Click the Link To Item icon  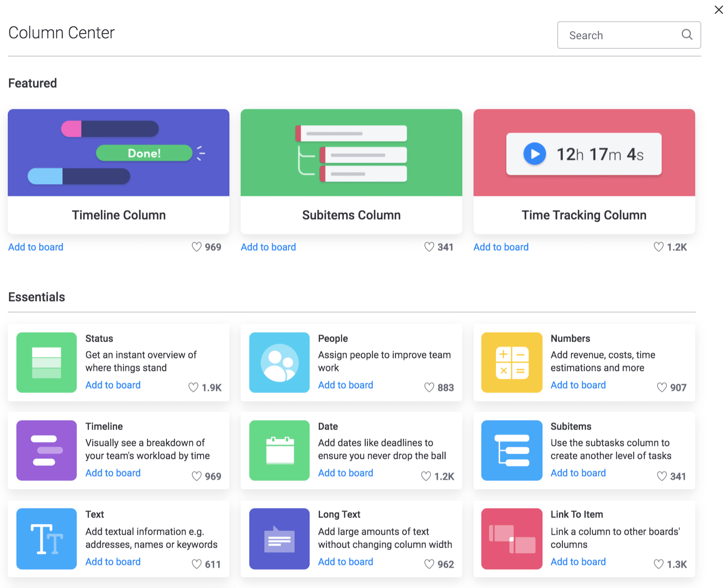pos(511,539)
